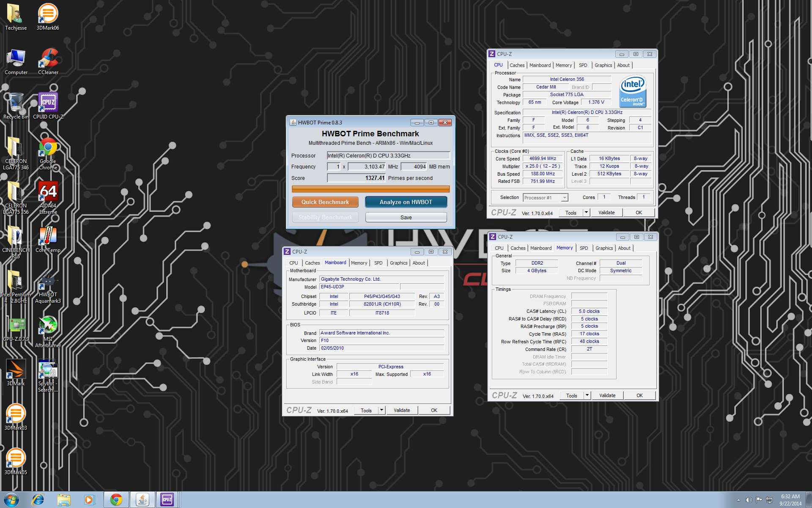Open the Computer desktop icon
The width and height of the screenshot is (812, 508).
coord(16,62)
